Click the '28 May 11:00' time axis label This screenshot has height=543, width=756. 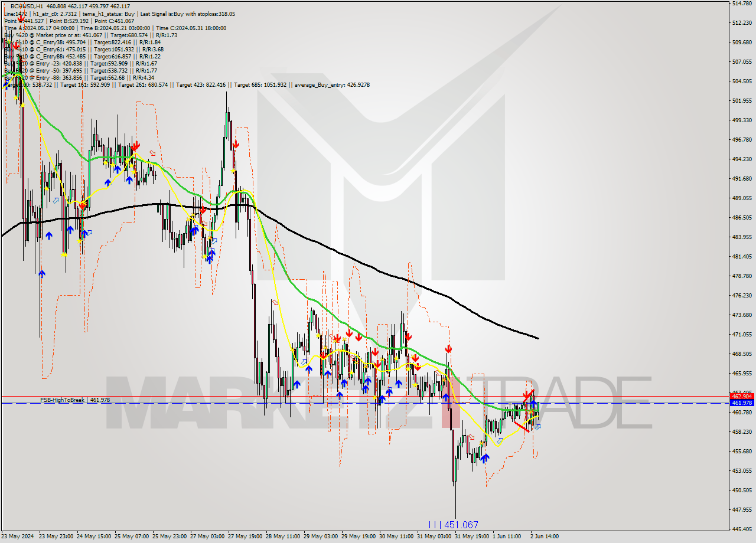click(283, 537)
